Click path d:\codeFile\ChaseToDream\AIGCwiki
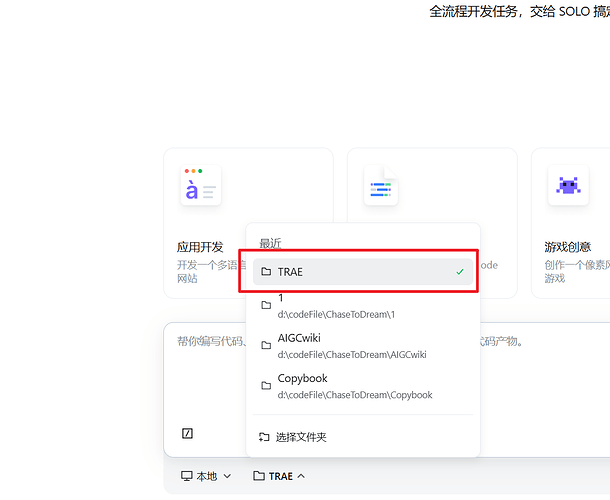This screenshot has height=500, width=610. pyautogui.click(x=352, y=355)
